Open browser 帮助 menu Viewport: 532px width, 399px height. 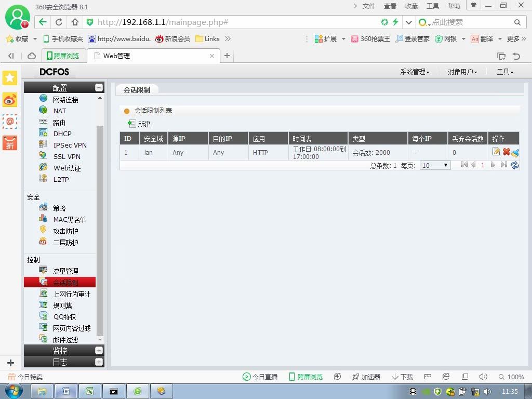coord(454,6)
